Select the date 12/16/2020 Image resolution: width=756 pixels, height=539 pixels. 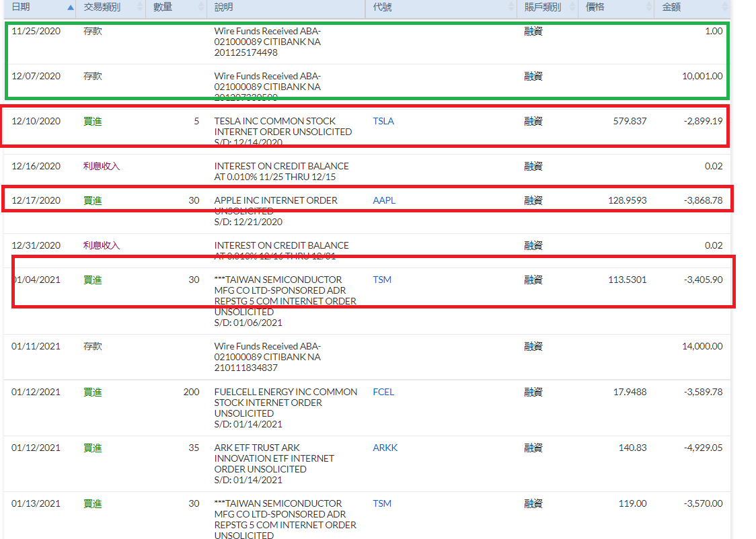click(36, 166)
